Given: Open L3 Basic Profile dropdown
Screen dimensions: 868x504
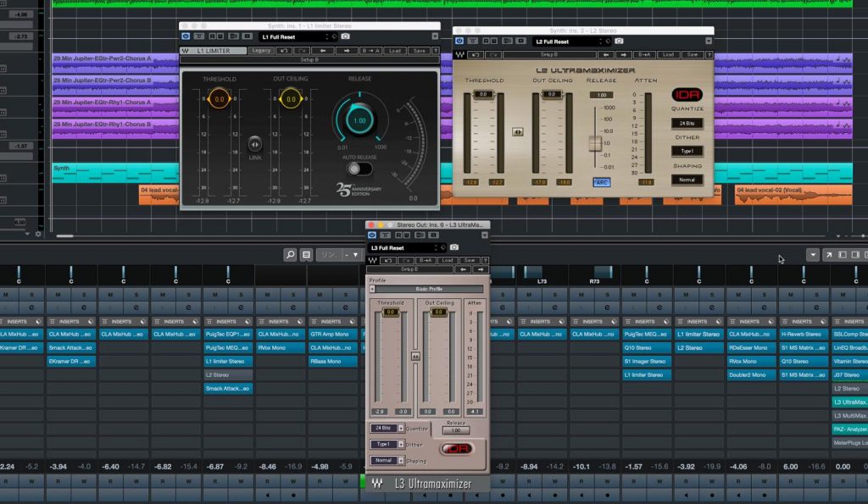Looking at the screenshot, I should coord(426,289).
